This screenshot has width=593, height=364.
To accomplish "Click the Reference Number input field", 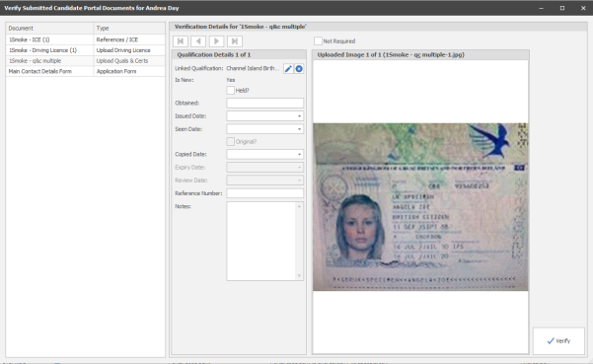I will [x=264, y=193].
